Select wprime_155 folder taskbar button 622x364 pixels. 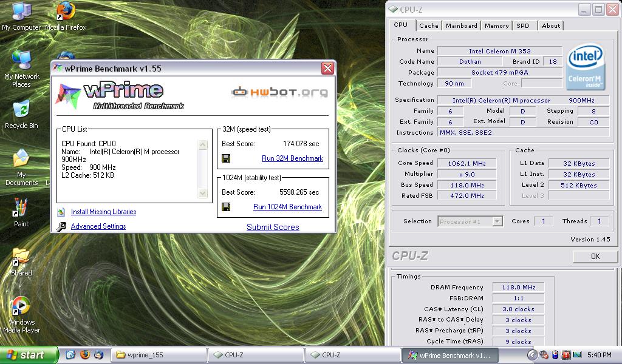(x=159, y=355)
